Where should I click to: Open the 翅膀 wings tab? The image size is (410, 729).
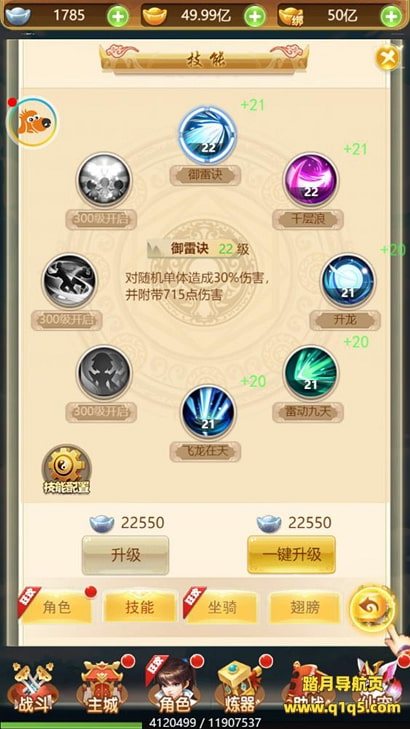305,608
